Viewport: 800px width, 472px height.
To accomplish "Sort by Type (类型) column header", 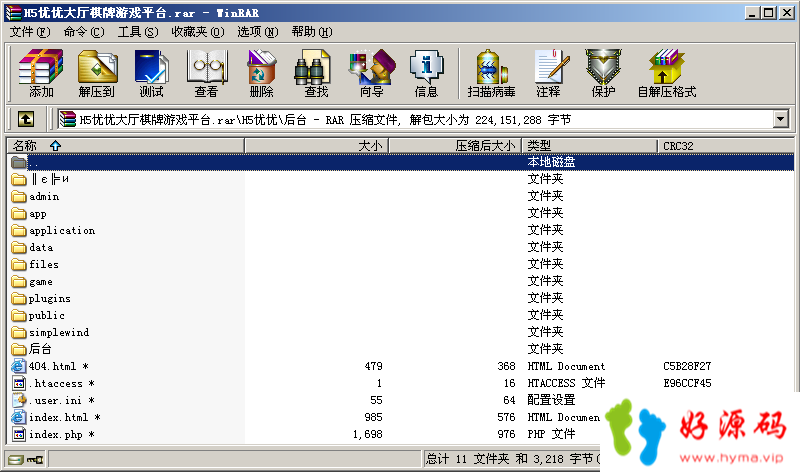I will (589, 146).
